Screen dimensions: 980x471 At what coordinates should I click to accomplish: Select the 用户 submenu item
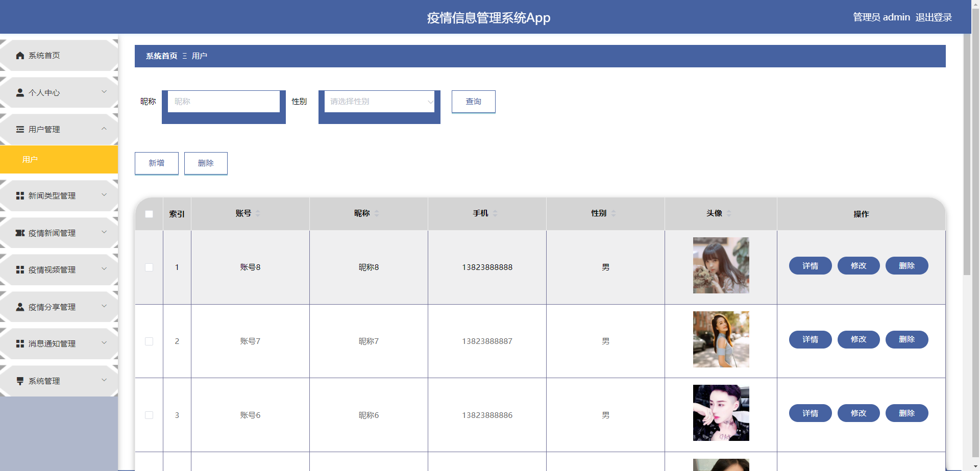tap(59, 160)
